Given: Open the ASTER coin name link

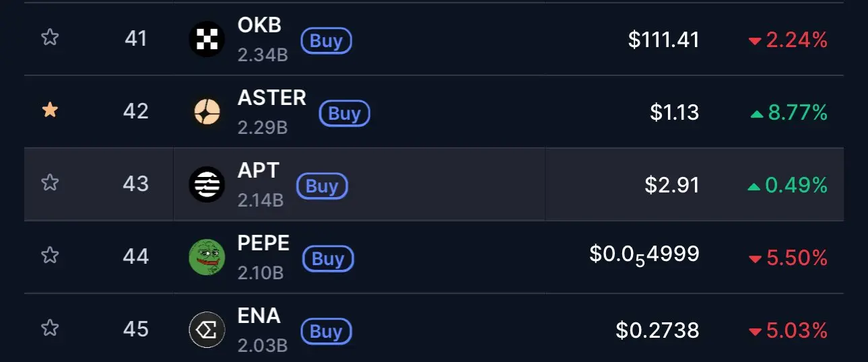Looking at the screenshot, I should pos(271,98).
